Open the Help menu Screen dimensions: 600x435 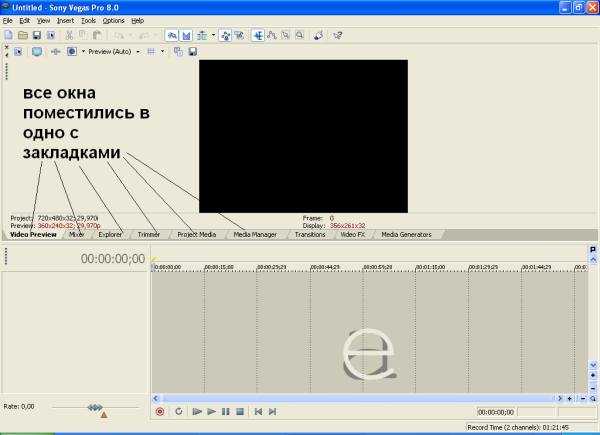(137, 21)
